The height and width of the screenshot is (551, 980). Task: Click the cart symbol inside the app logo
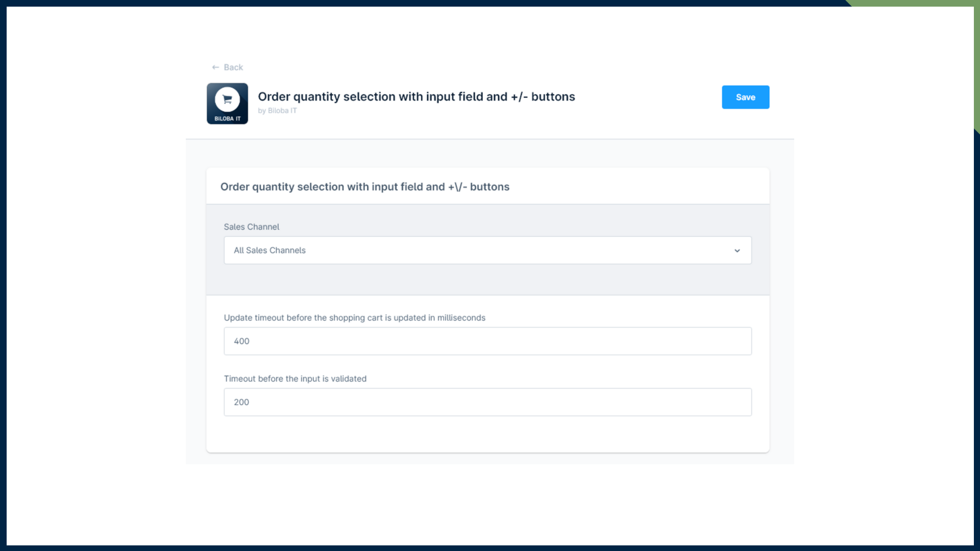point(227,99)
